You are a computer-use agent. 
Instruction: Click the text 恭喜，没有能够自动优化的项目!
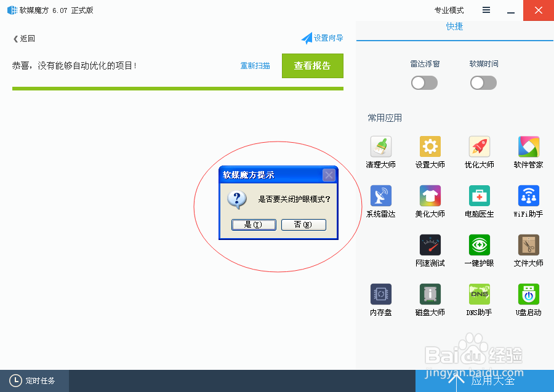click(74, 66)
